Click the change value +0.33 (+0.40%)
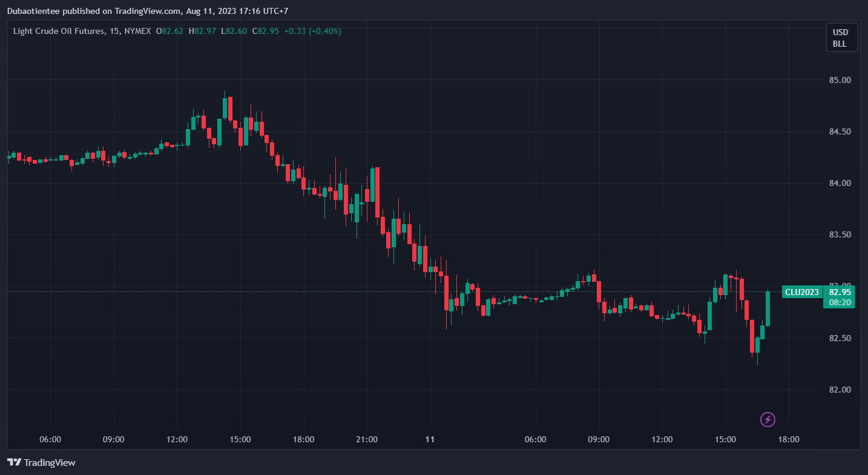868x475 pixels. [312, 31]
